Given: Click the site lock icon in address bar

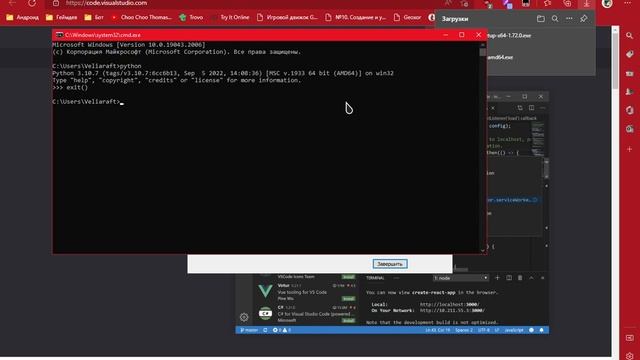Looking at the screenshot, I should (x=56, y=3).
